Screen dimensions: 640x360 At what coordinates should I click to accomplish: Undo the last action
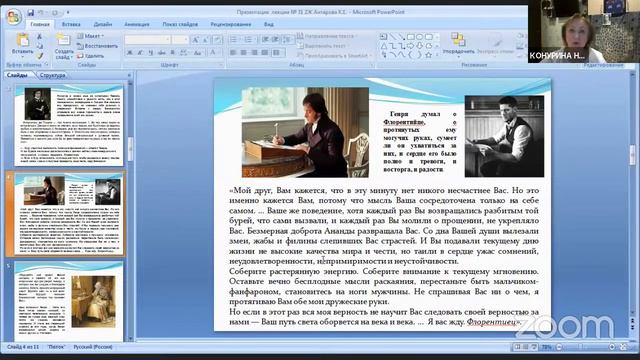[x=41, y=13]
